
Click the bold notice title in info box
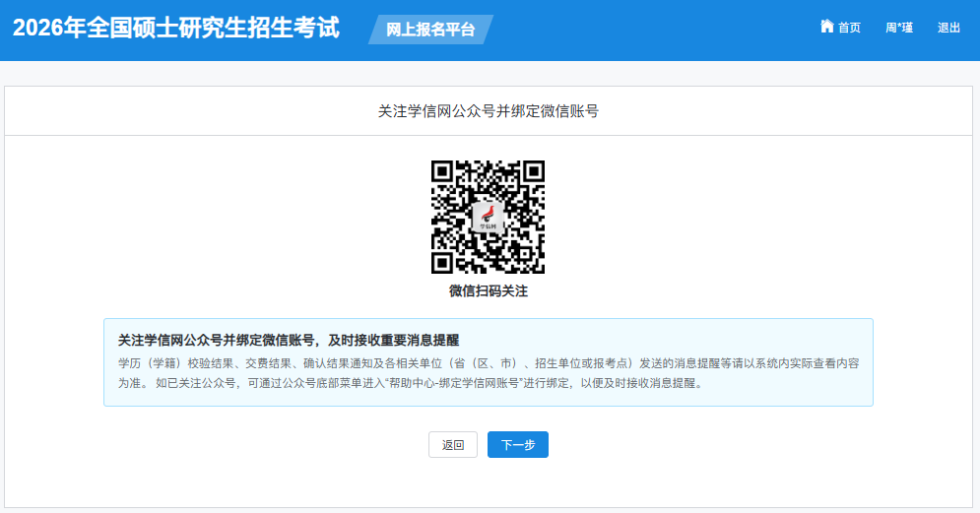click(x=289, y=340)
